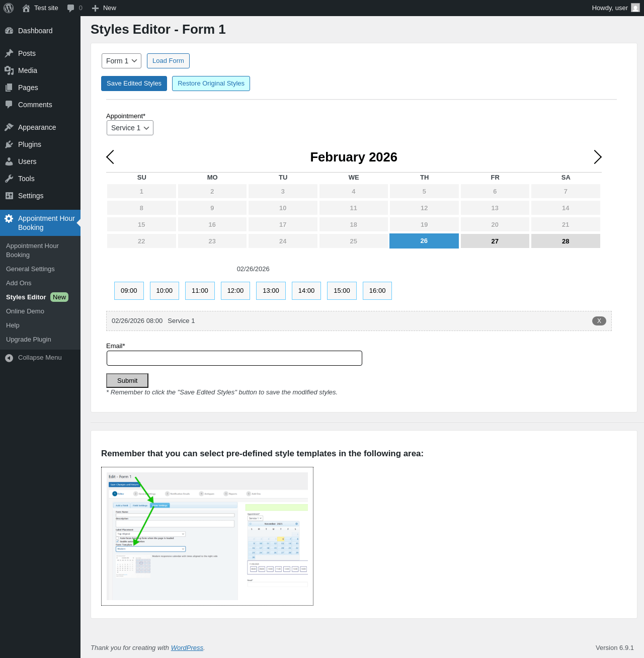644x658 pixels.
Task: Click Save Edited Styles button
Action: pos(134,84)
